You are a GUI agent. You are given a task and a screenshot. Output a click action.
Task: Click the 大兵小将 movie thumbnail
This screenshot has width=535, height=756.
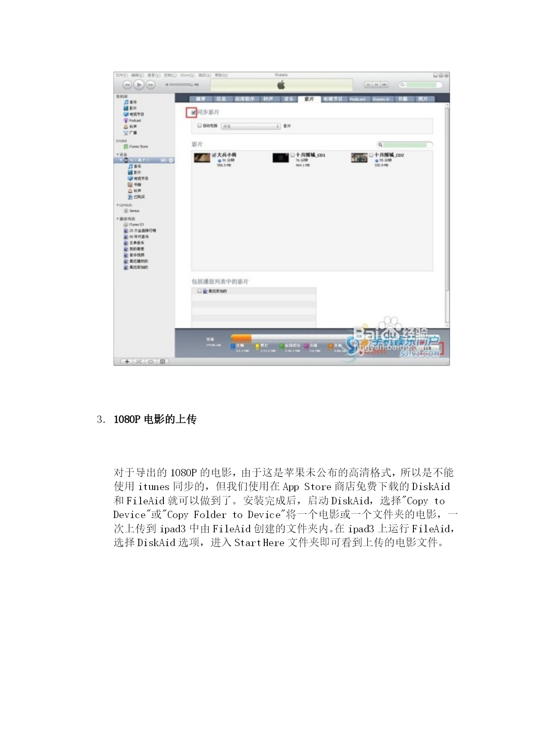pyautogui.click(x=202, y=158)
